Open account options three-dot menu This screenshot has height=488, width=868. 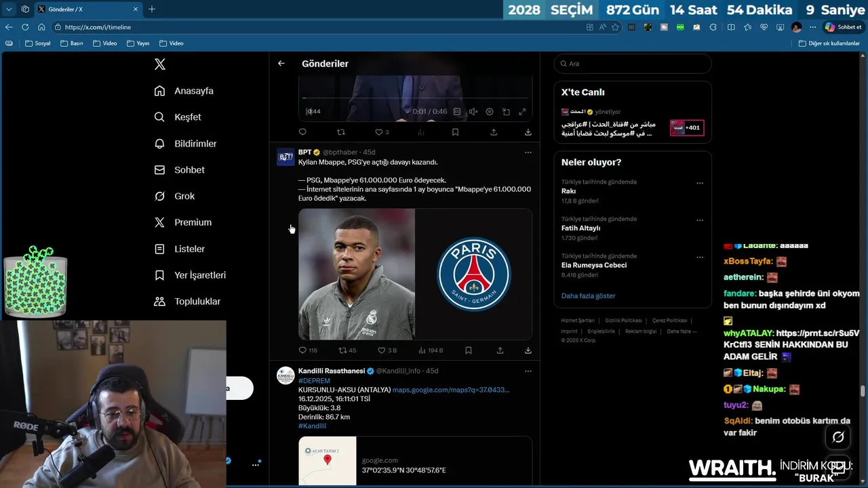coord(256,464)
